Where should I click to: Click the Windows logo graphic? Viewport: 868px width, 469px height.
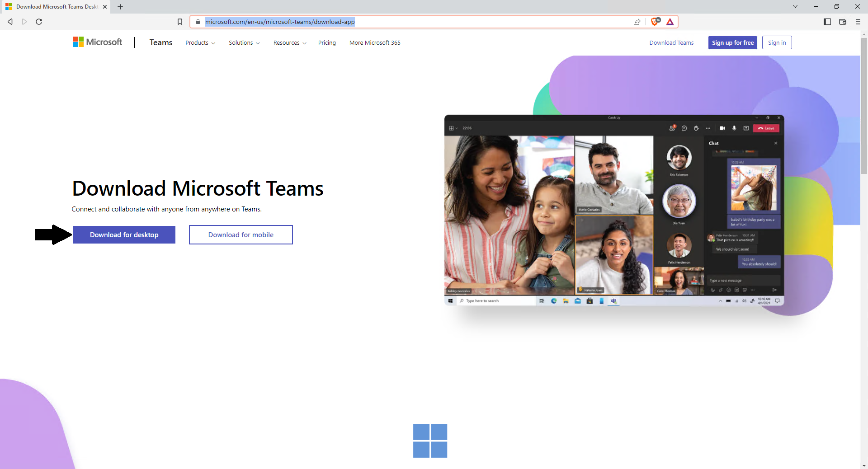point(430,441)
